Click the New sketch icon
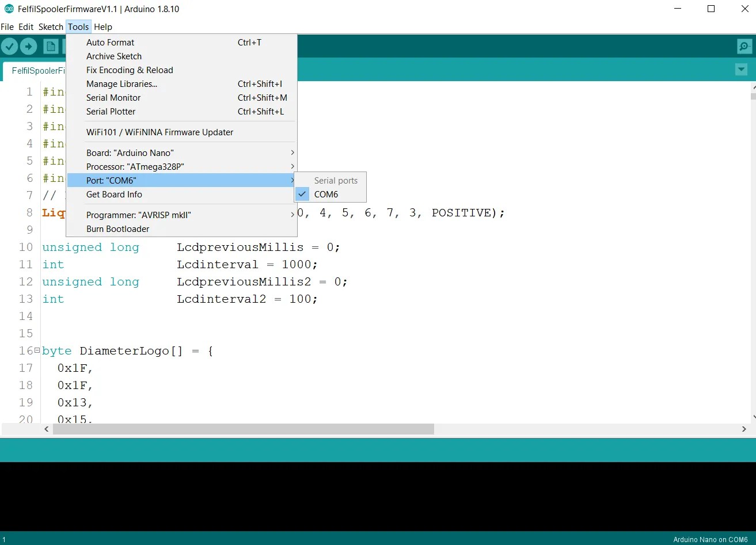The height and width of the screenshot is (545, 756). [x=51, y=47]
